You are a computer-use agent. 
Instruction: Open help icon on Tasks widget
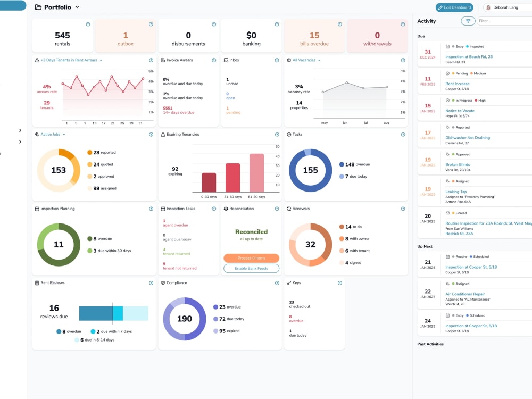pos(403,135)
